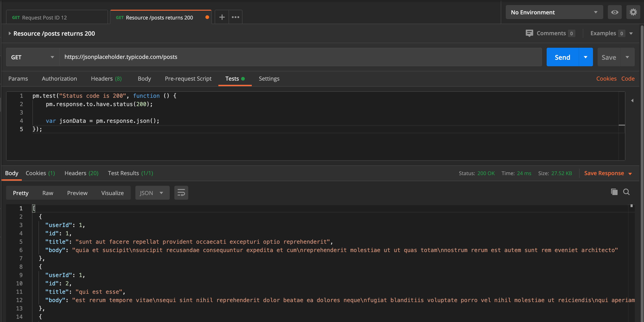Screen dimensions: 644x322
Task: Collapse the Tests editor with the side chevron
Action: 632,101
